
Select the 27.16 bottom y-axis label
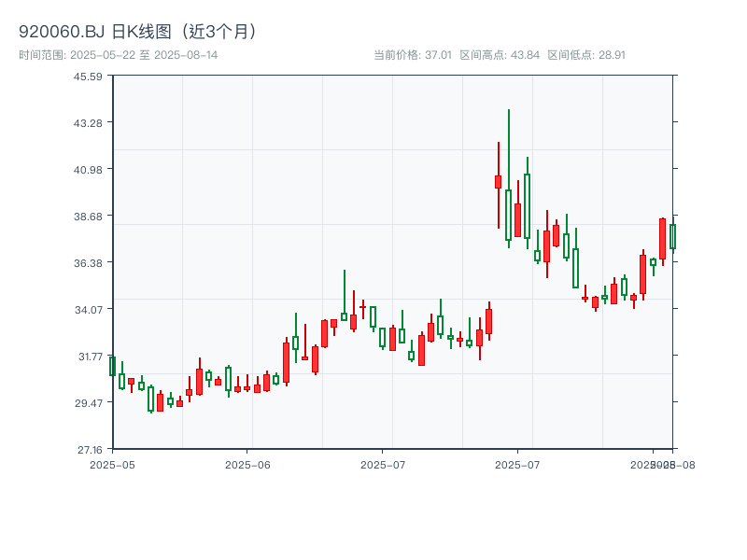point(89,450)
